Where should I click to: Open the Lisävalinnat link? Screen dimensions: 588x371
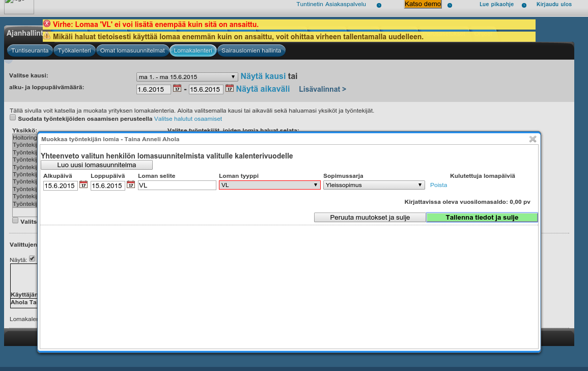[x=322, y=89]
